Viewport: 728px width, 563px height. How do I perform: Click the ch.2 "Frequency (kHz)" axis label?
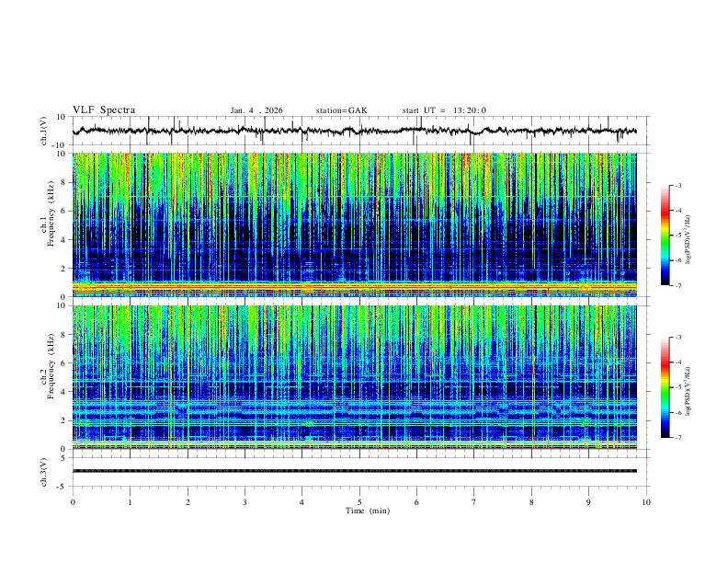pyautogui.click(x=51, y=365)
